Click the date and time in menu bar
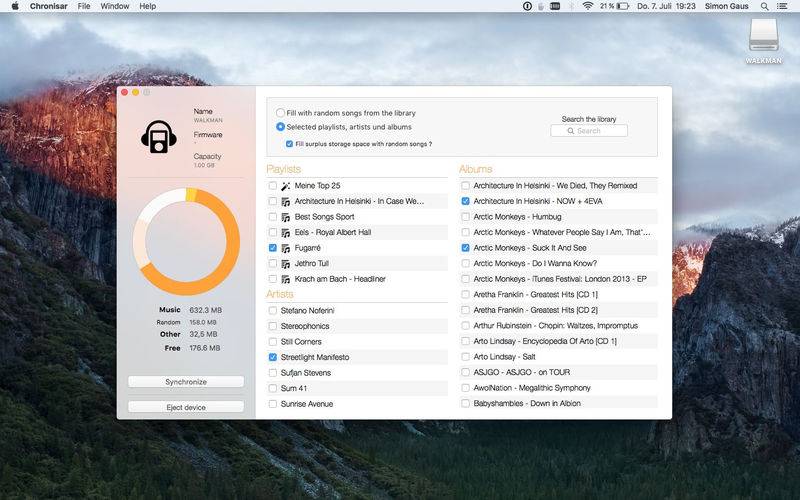Viewport: 800px width, 500px height. (x=666, y=6)
